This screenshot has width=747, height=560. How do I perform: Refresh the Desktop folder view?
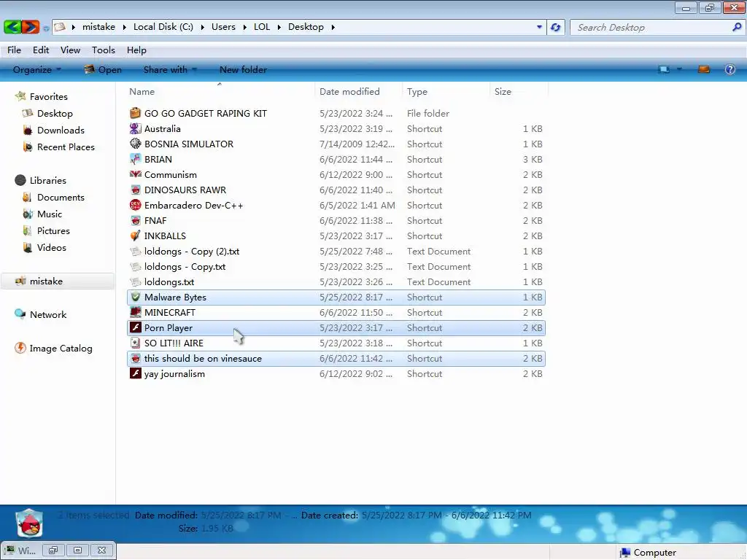coord(555,27)
